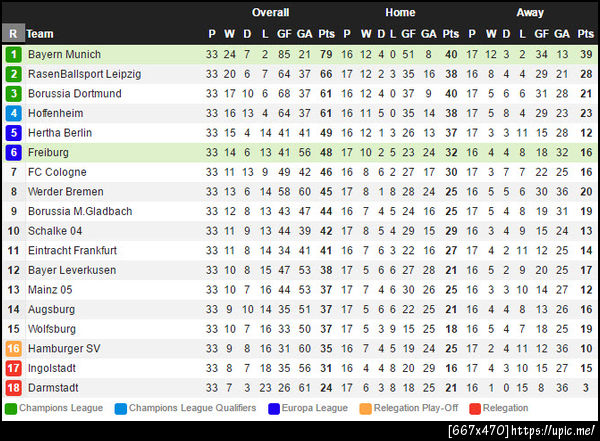Screen dimensions: 600x441
Task: Click Hoffenheim blue rank 4 badge
Action: [13, 113]
